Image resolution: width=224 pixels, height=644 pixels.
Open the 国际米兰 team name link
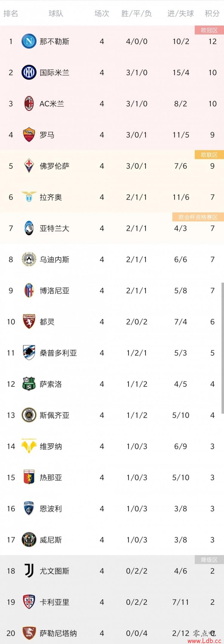[55, 72]
